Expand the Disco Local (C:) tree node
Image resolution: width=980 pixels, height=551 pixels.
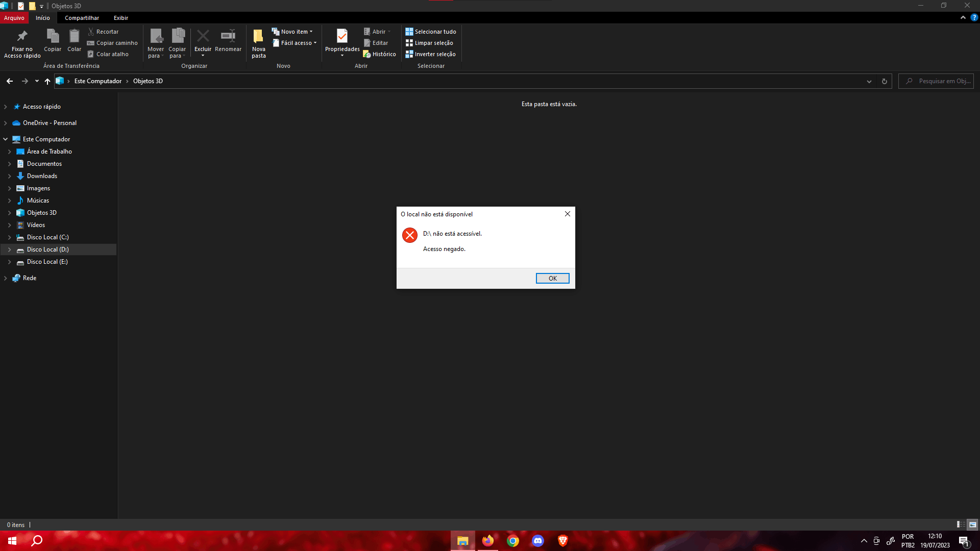9,237
